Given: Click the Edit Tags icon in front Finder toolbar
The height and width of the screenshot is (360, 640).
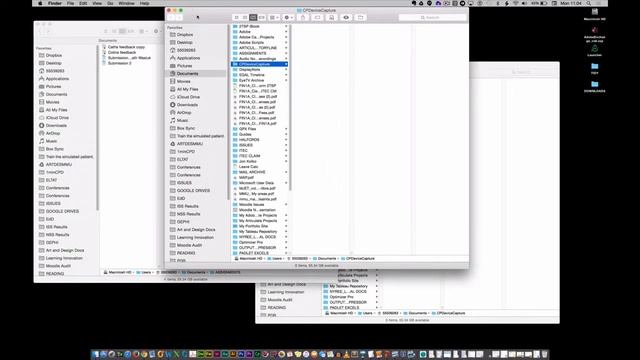Looking at the screenshot, I should (x=317, y=18).
